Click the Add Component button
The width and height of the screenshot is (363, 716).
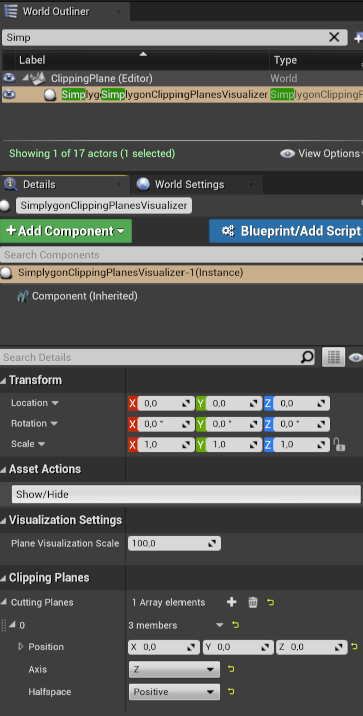pyautogui.click(x=66, y=231)
